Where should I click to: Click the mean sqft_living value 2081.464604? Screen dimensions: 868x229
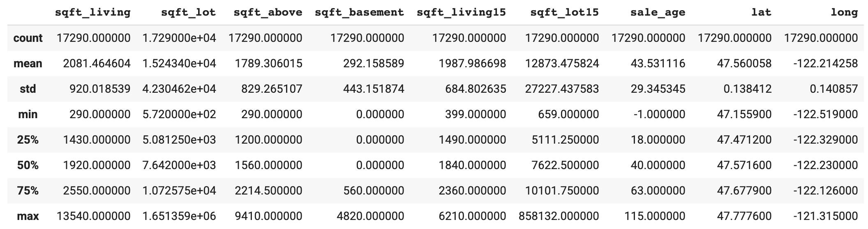pyautogui.click(x=97, y=64)
